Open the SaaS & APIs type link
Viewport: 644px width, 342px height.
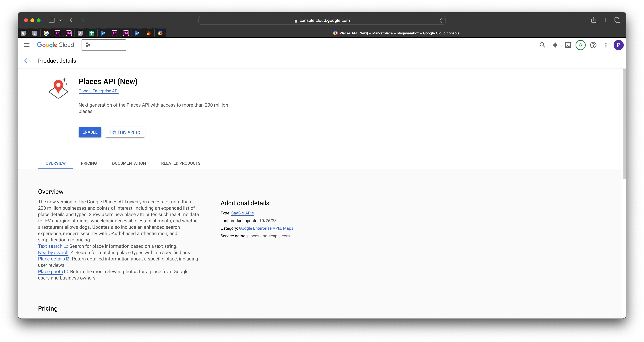(242, 213)
